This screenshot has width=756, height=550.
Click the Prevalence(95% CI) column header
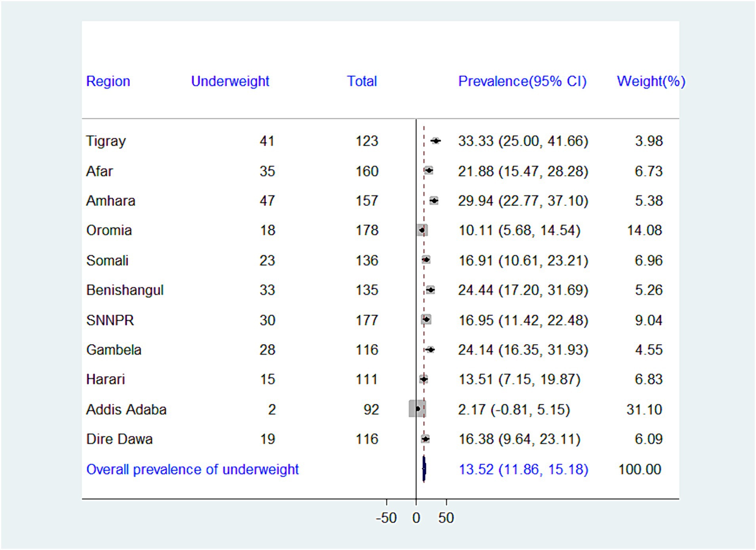[522, 81]
